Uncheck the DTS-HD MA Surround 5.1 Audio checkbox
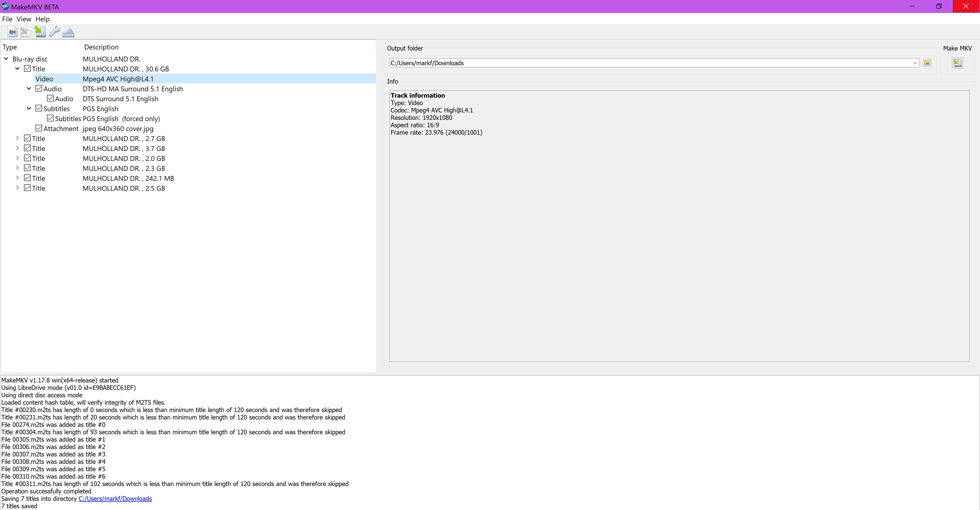Viewport: 980px width, 510px height. (x=39, y=88)
